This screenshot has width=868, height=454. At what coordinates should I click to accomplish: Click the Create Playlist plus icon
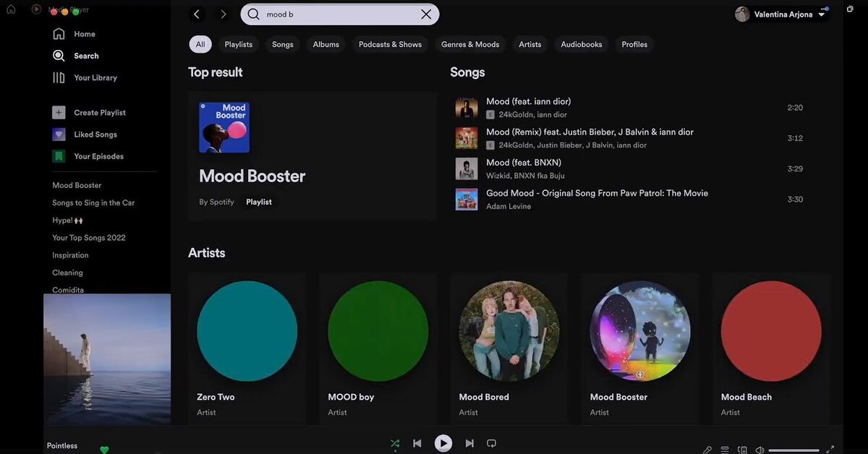point(59,113)
